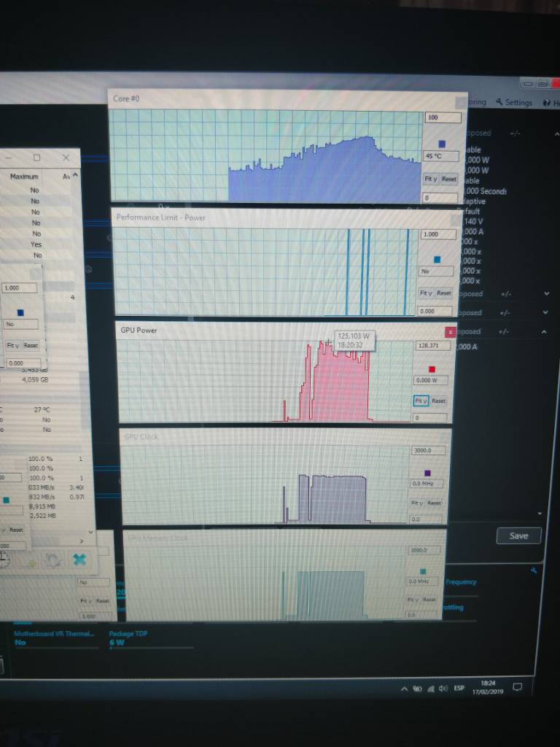The image size is (560, 747).
Task: Change the purple GPU Clock graph color
Action: pos(427,473)
